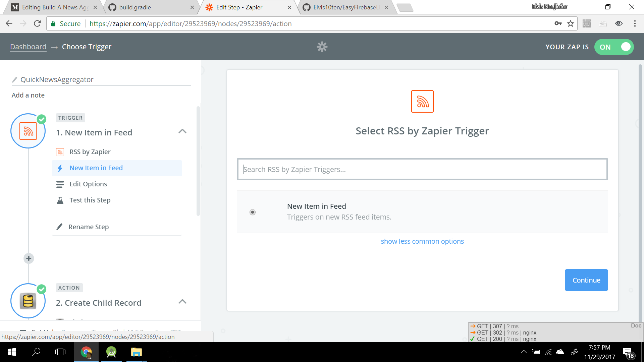
Task: Click the browser address bar URL
Action: point(191,24)
